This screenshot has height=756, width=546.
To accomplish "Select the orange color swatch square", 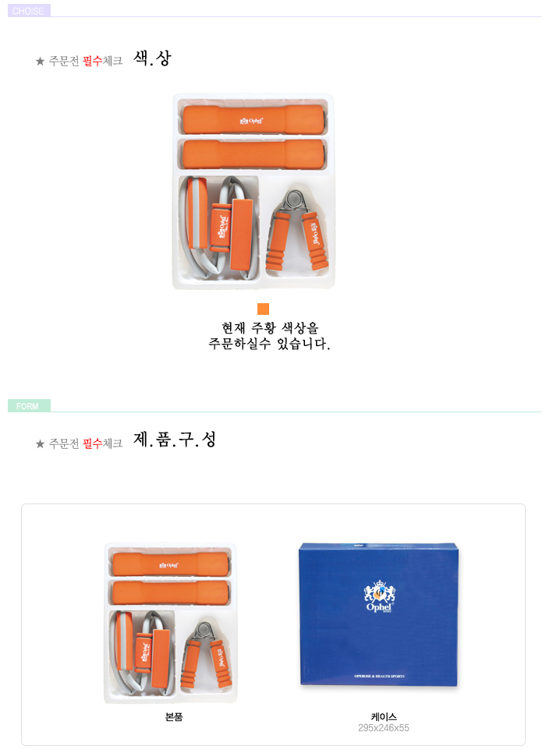I will 263,309.
